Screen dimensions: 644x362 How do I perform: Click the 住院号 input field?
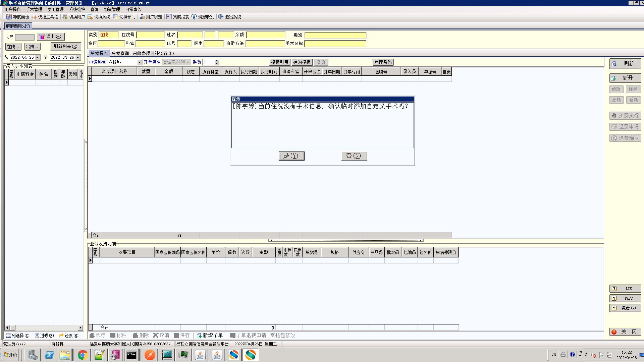(150, 35)
